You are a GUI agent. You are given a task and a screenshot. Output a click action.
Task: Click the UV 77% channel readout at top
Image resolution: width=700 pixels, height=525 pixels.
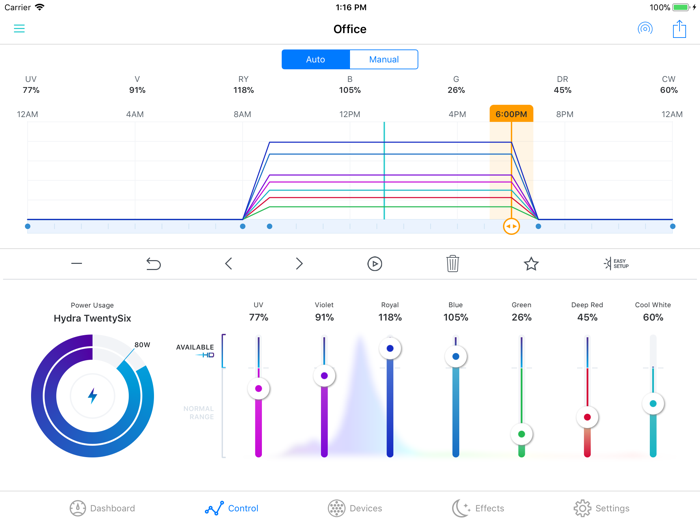(x=31, y=85)
